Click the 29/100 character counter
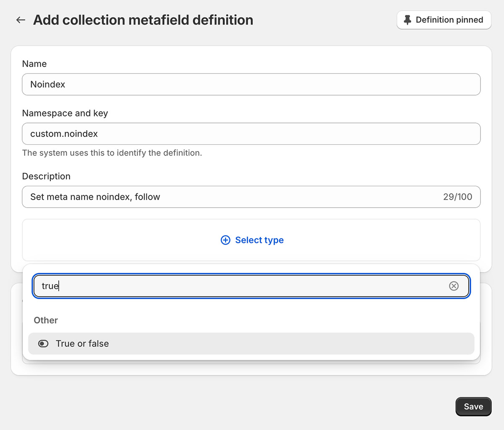504x430 pixels. point(457,197)
